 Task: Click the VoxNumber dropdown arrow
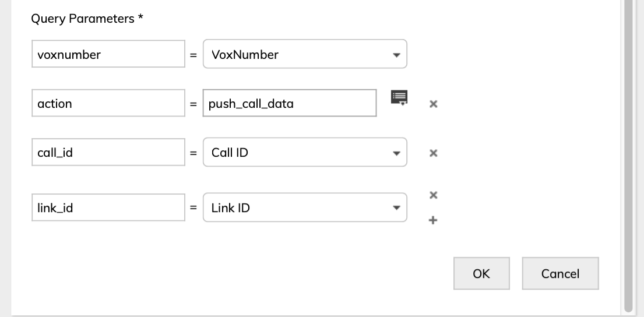(396, 55)
